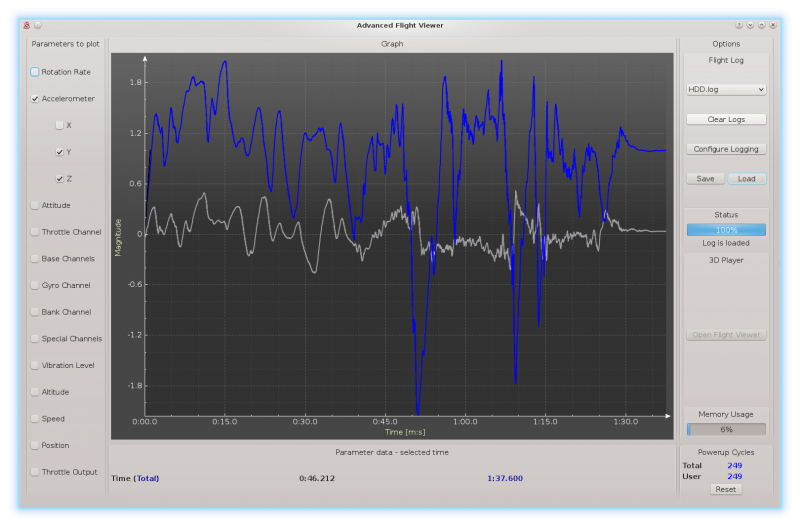Disable the accelerometer Y axis checkbox
The width and height of the screenshot is (800, 527).
pyautogui.click(x=60, y=152)
